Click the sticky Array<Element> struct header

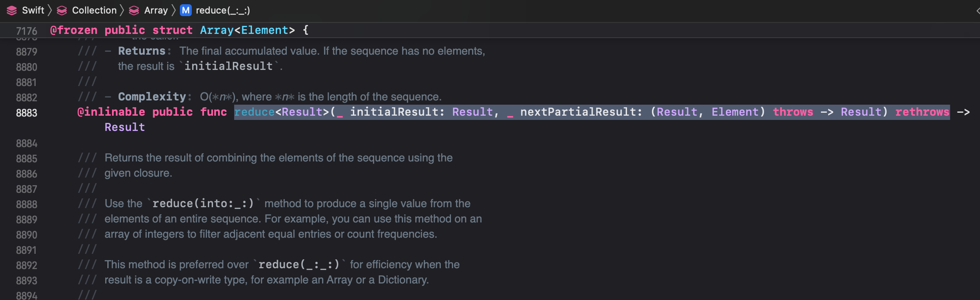click(247, 31)
